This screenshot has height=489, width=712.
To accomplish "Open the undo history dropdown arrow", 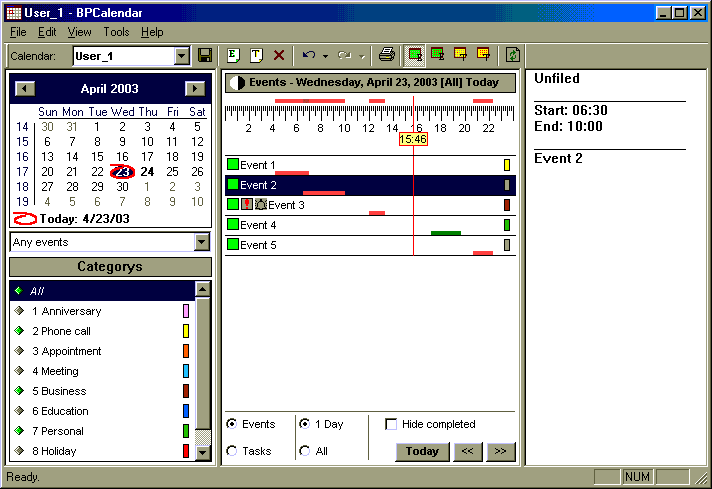I will pos(325,56).
